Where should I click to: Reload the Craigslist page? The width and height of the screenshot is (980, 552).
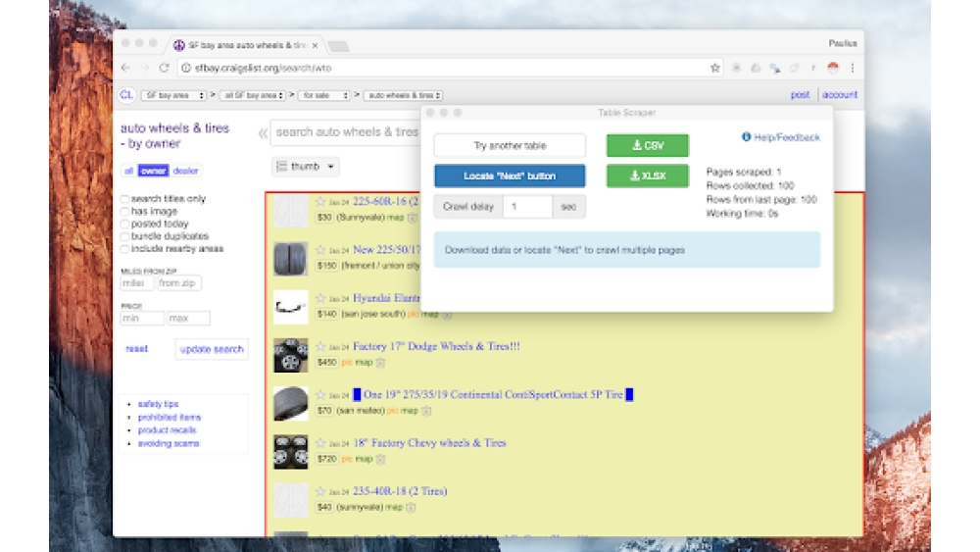(x=164, y=68)
